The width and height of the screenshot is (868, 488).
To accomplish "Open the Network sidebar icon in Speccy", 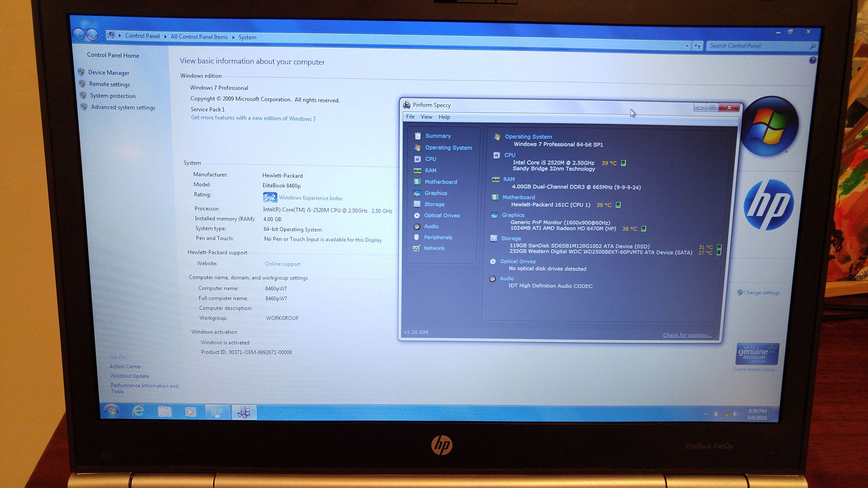I will 416,248.
